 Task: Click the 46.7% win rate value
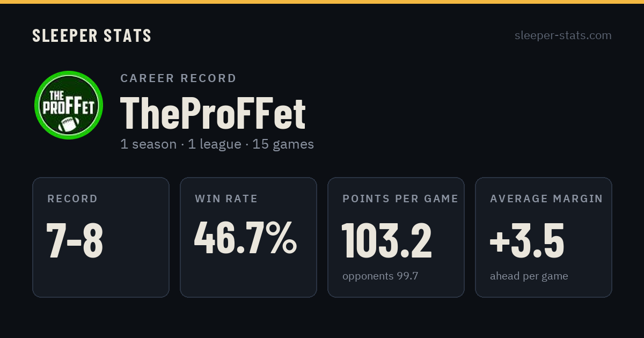tap(245, 238)
